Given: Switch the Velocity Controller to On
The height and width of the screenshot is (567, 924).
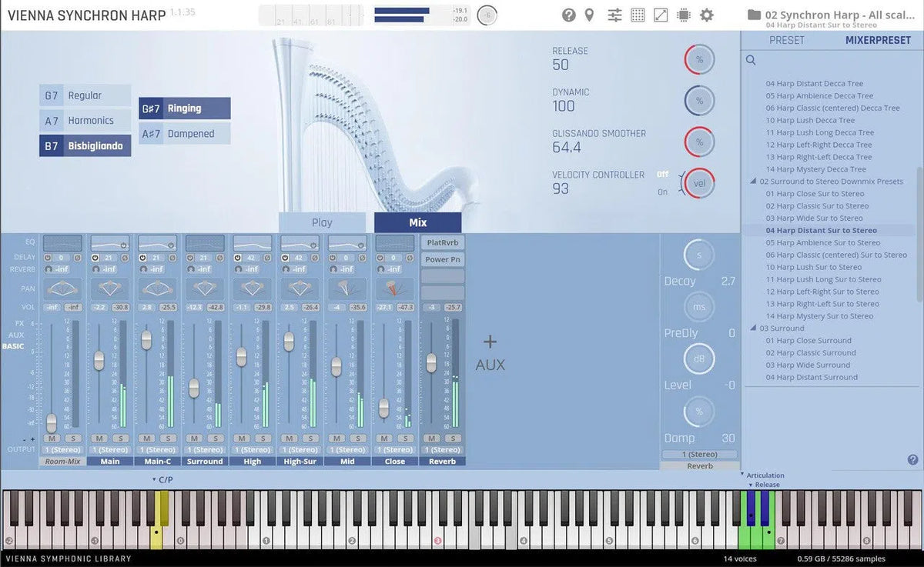Looking at the screenshot, I should point(662,192).
